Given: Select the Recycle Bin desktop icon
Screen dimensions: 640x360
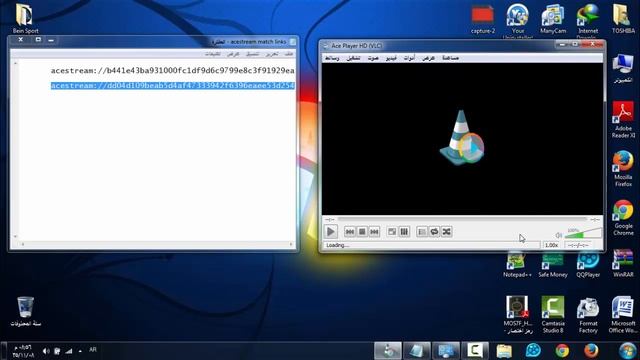Looking at the screenshot, I should [25, 312].
